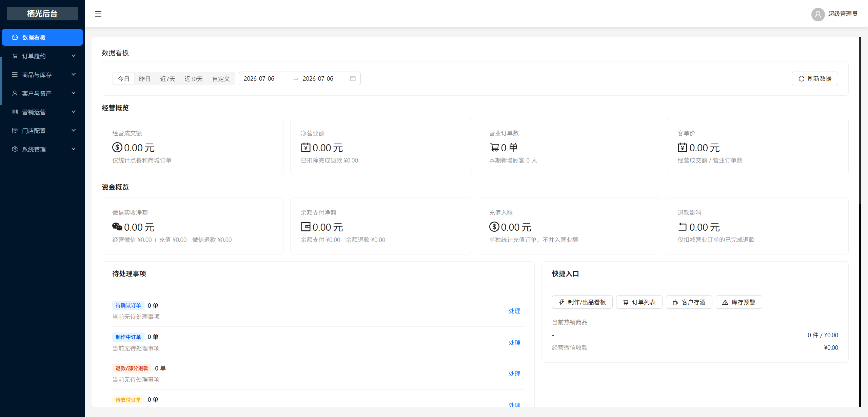Open the 数据看板 menu item

pyautogui.click(x=42, y=37)
